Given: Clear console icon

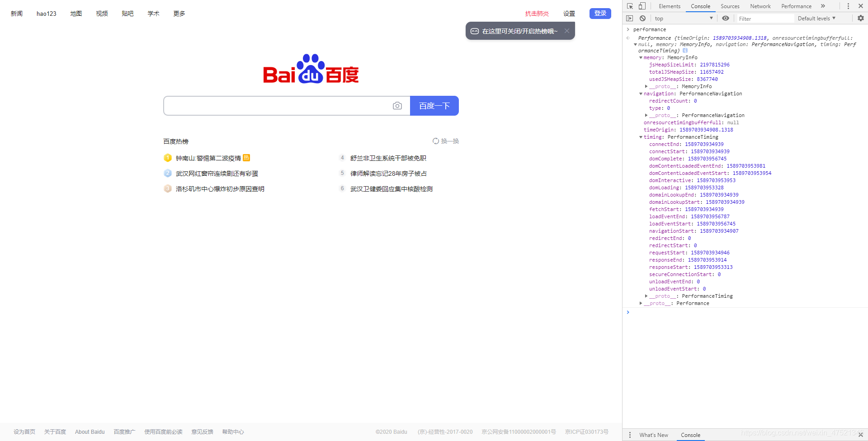Looking at the screenshot, I should (x=642, y=18).
